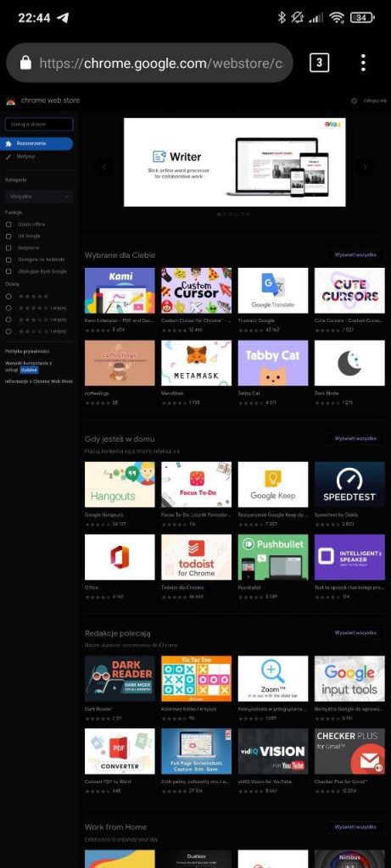391x868 pixels.
Task: Open the tab switcher showing 3 tabs
Action: [x=318, y=63]
